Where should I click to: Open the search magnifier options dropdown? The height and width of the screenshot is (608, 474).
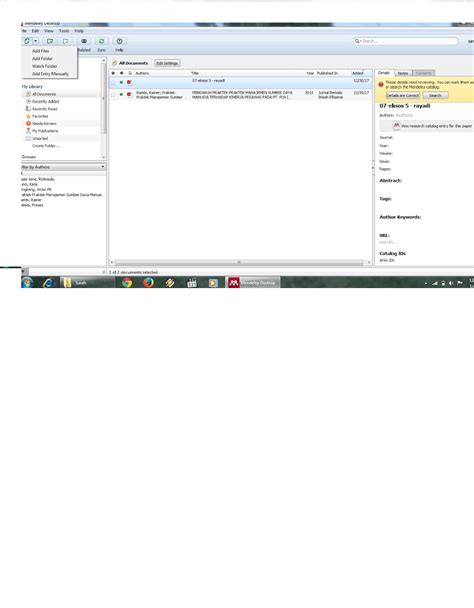pos(357,41)
